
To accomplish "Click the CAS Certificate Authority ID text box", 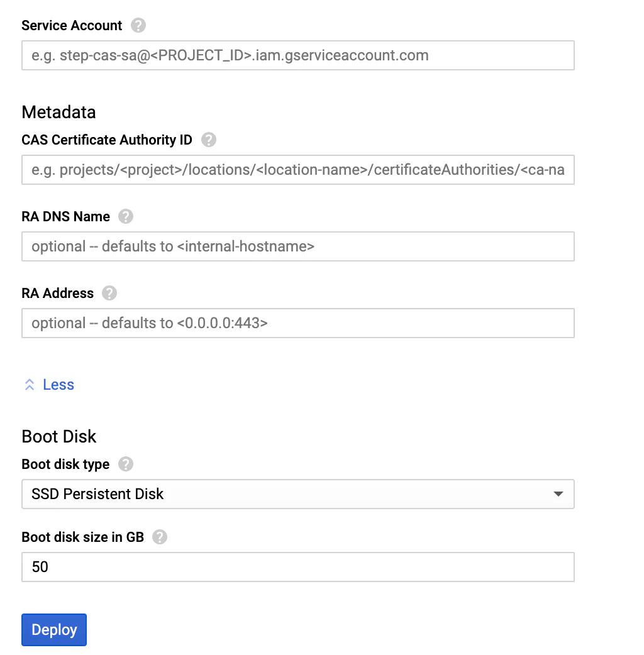I will point(297,170).
